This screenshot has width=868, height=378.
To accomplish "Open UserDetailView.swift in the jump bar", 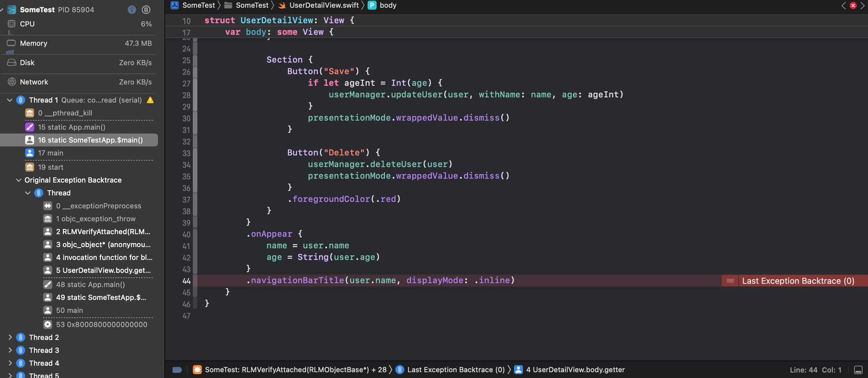I will pyautogui.click(x=324, y=5).
